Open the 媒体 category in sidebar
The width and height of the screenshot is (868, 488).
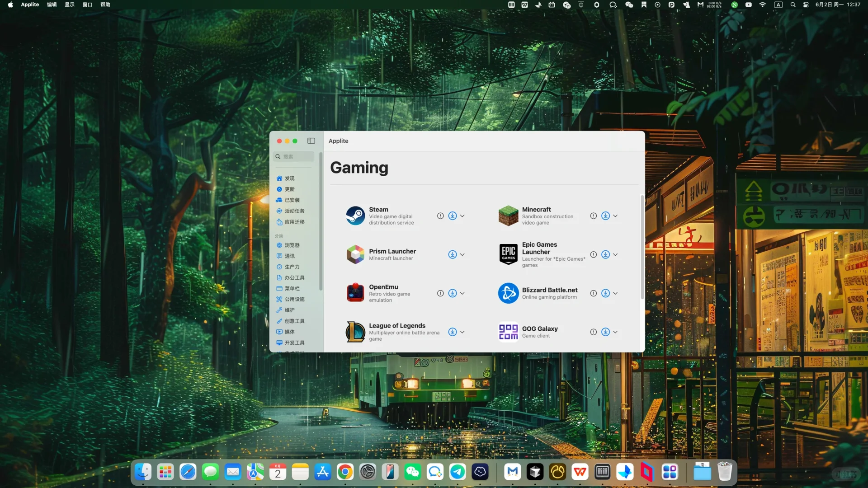(x=290, y=332)
